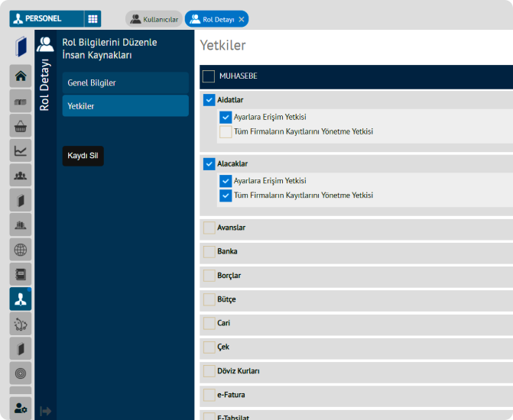The height and width of the screenshot is (420, 513).
Task: Select Genel Bilgiler menu item
Action: (125, 82)
